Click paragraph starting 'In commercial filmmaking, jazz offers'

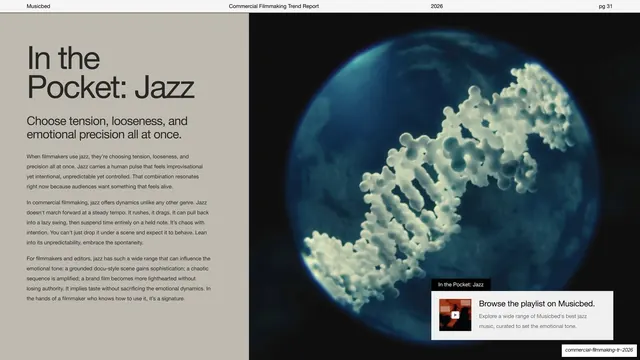pos(118,222)
